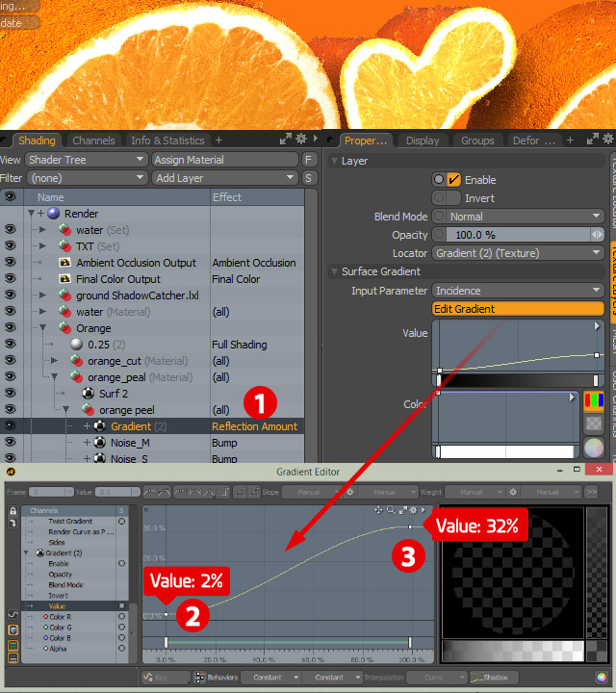
Task: Open the Groups tab
Action: tap(477, 141)
